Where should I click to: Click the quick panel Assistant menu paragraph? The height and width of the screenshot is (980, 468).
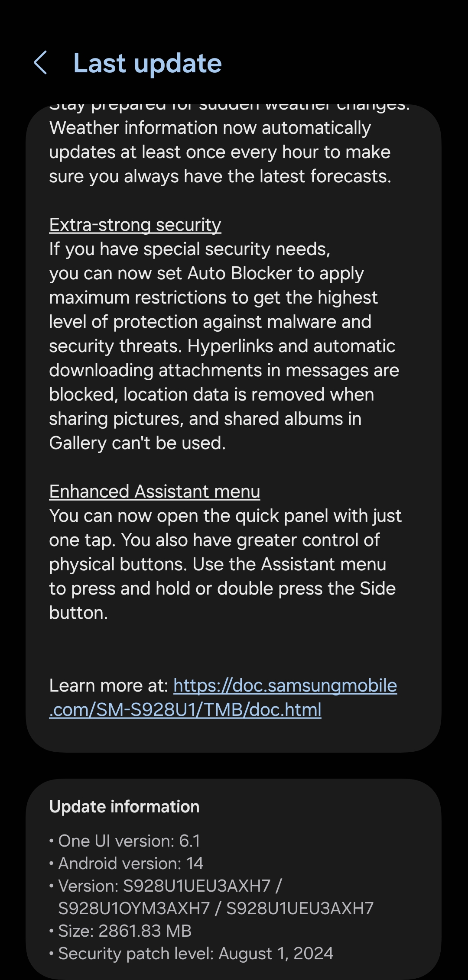click(225, 564)
